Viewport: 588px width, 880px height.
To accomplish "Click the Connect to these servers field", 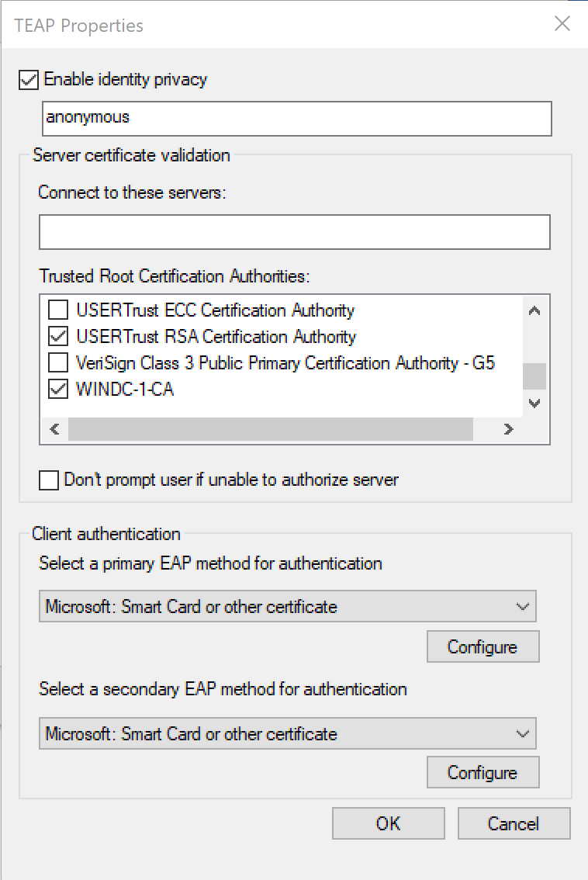I will (x=294, y=231).
